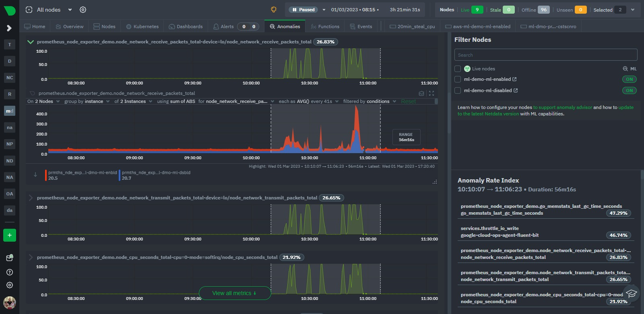
Task: Click the Live 9 nodes counter
Action: (472, 10)
